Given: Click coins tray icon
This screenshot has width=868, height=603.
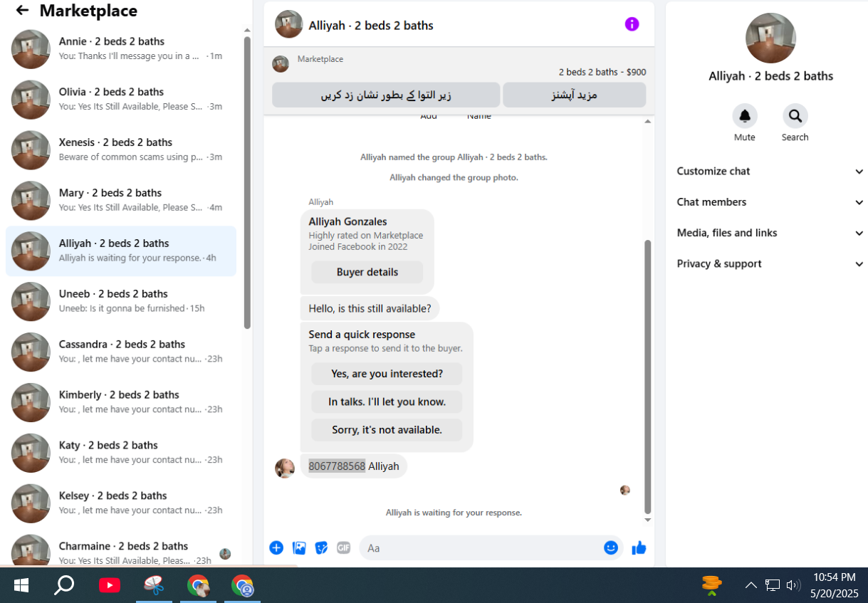Looking at the screenshot, I should (x=711, y=585).
